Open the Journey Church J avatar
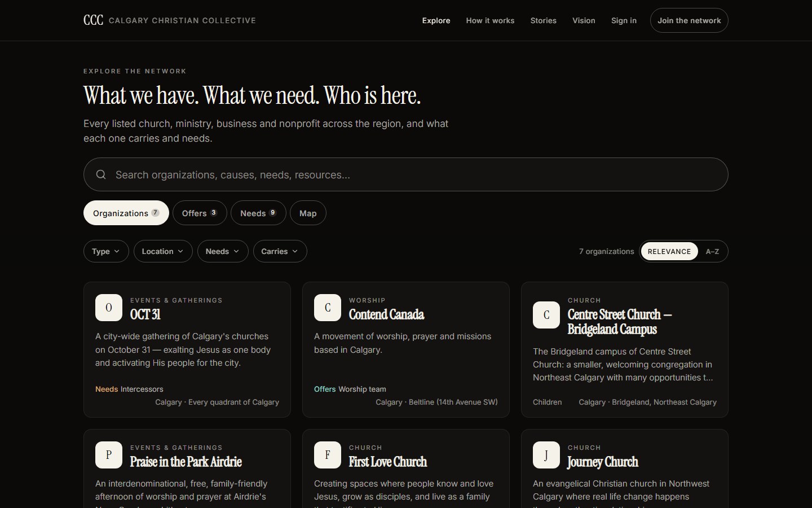812x508 pixels. tap(546, 455)
